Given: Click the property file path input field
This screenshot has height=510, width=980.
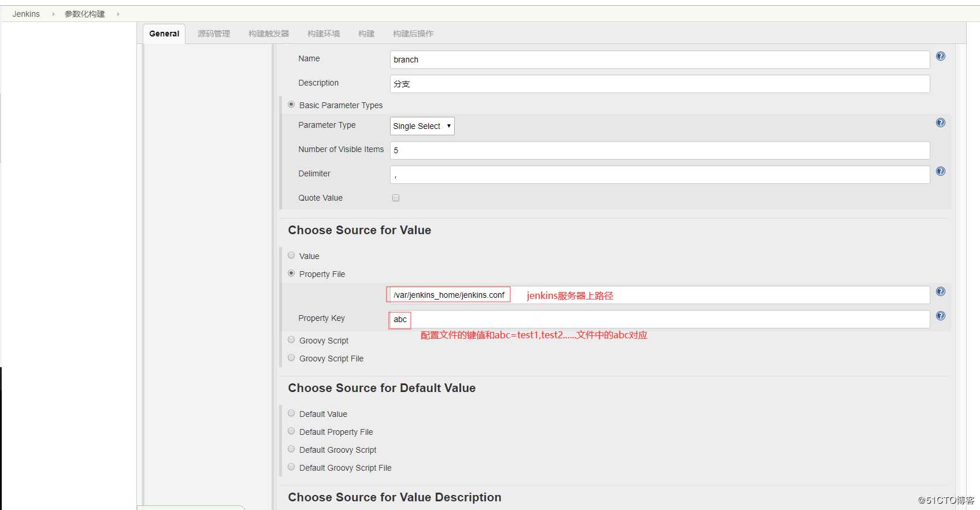Looking at the screenshot, I should click(660, 295).
